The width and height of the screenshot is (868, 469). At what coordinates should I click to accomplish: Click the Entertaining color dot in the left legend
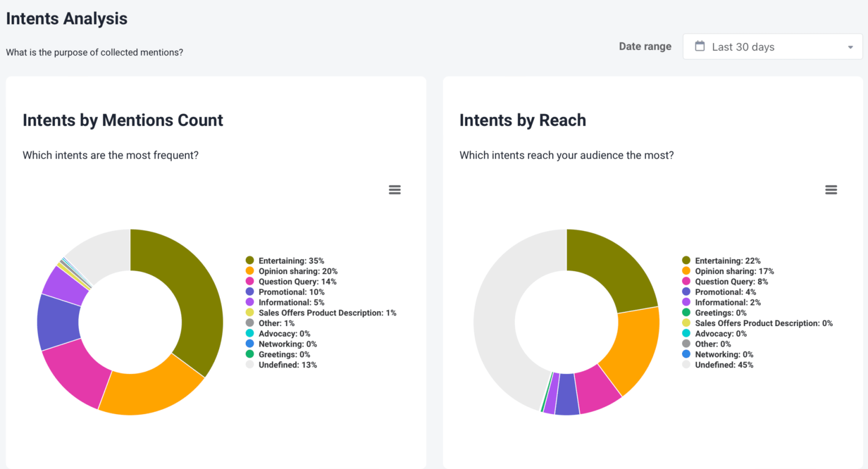pyautogui.click(x=249, y=260)
